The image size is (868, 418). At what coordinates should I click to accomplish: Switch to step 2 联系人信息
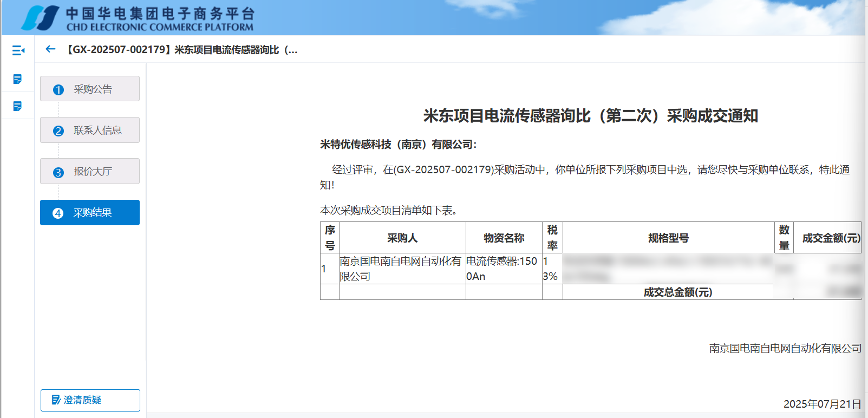coord(90,130)
